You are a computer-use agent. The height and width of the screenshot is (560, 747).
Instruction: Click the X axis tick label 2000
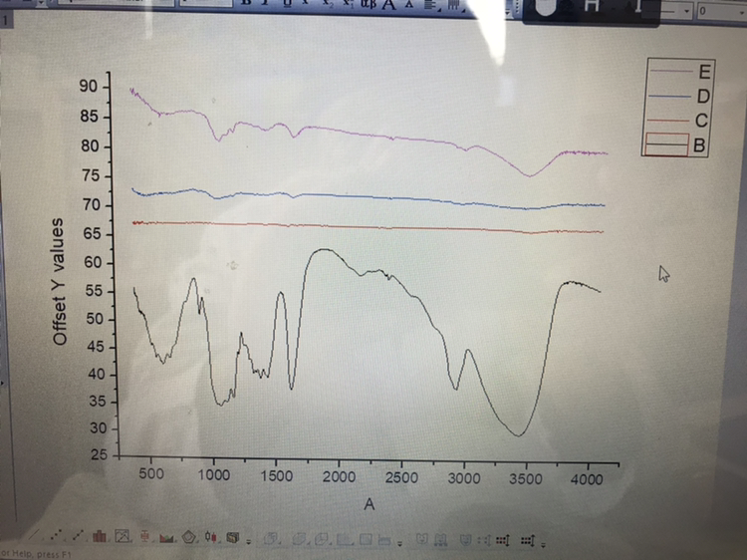click(339, 476)
